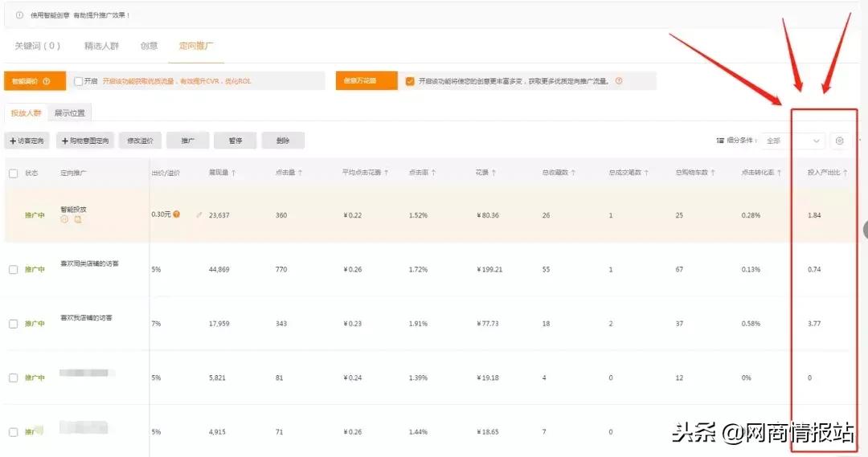Click the orange info icon next to 0.30元

177,214
